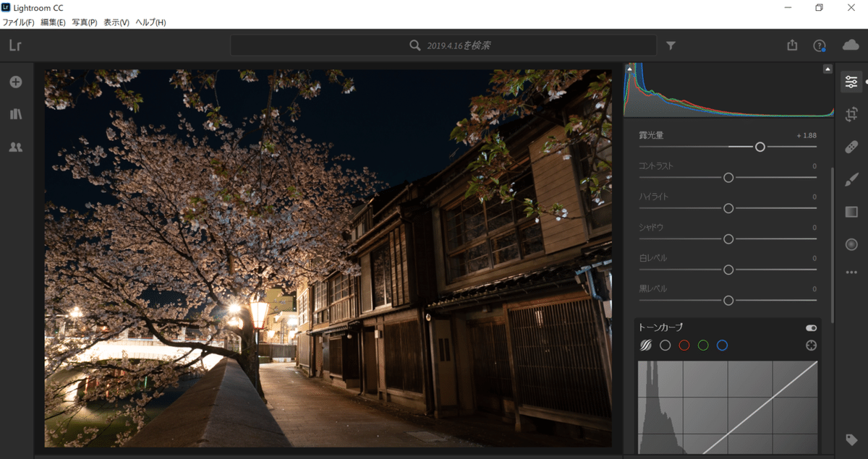Click the Share export icon

tap(792, 45)
